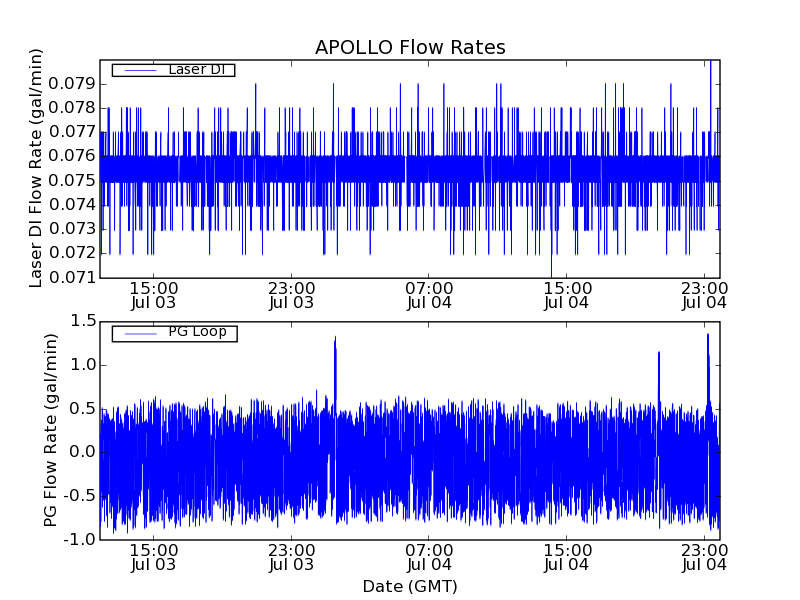The width and height of the screenshot is (800, 600).
Task: Click "15:00 Jul 03" under the Laser DI plot
Action: (154, 295)
